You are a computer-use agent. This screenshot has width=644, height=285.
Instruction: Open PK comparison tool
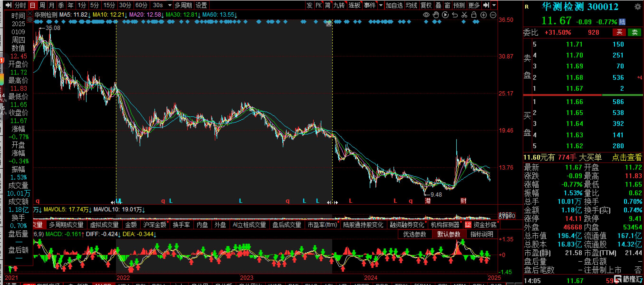[318, 5]
